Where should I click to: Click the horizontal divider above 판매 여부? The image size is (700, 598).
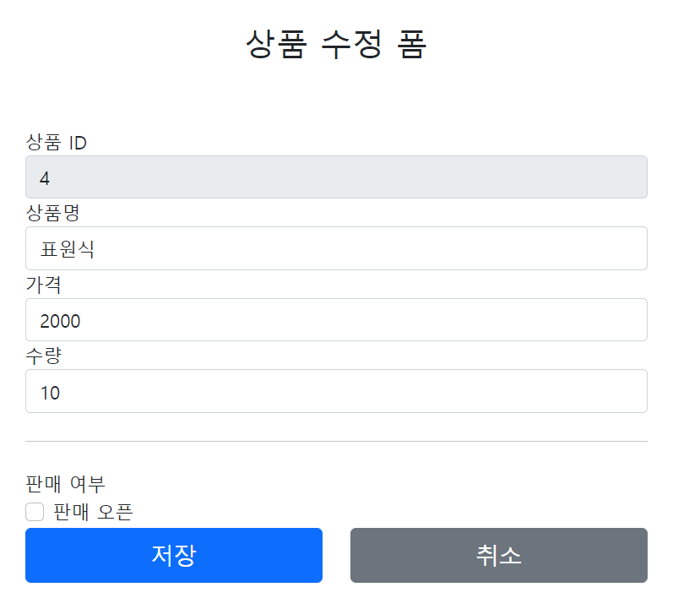336,441
